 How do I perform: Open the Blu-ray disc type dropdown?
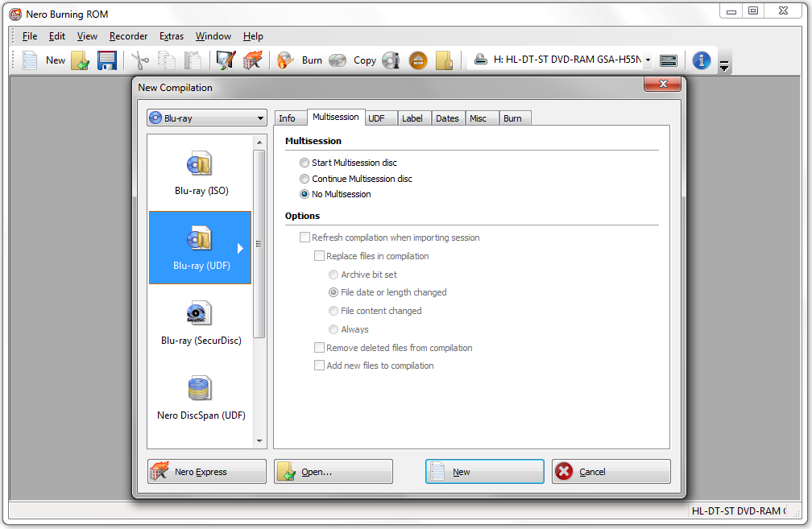click(207, 118)
